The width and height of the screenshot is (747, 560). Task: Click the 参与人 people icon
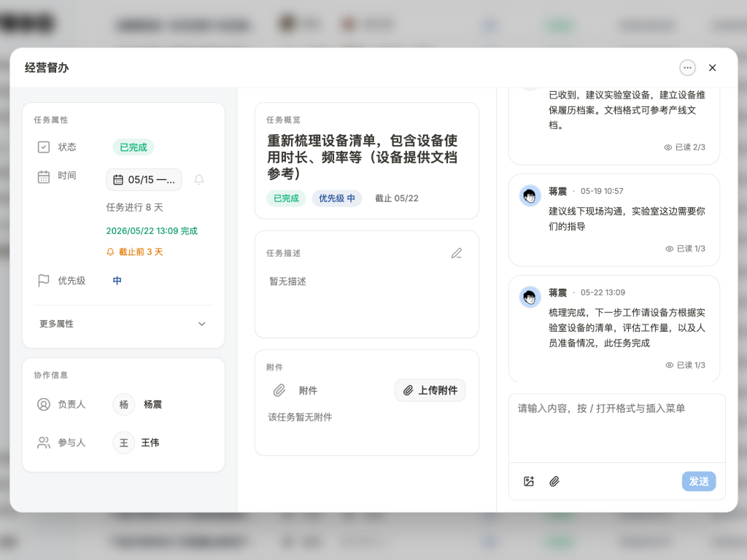43,443
